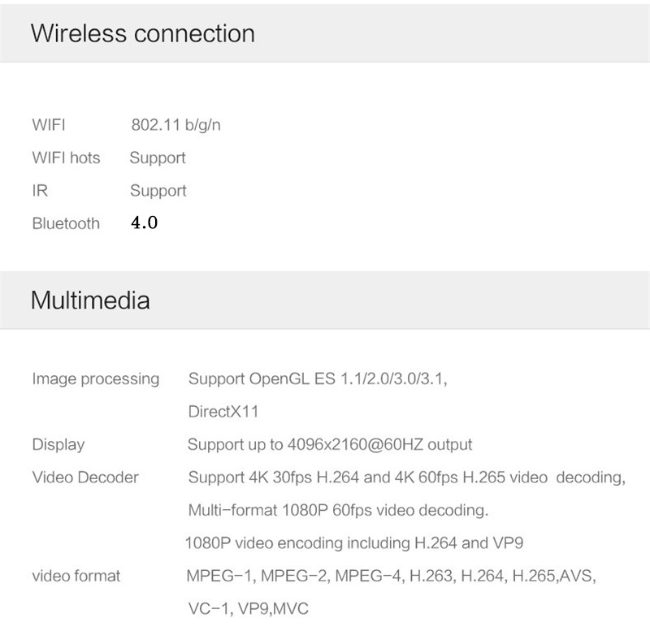Select the WIFI label
The image size is (650, 644).
49,125
